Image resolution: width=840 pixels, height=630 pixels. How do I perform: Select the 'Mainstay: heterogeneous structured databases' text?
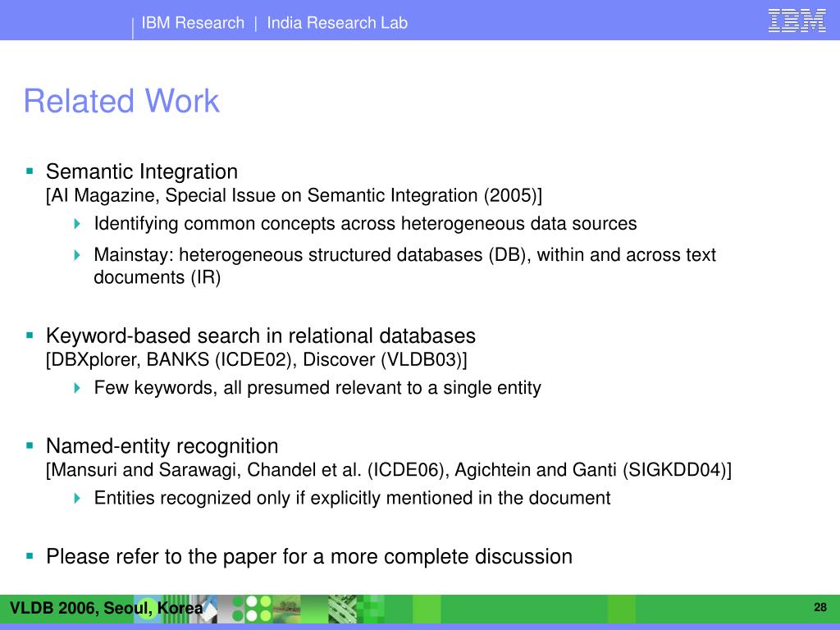[404, 266]
